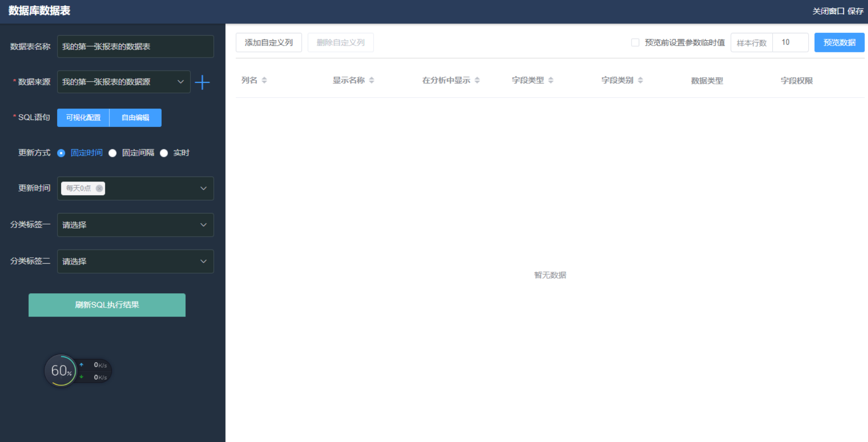Select the 实时 update mode radio
Image resolution: width=868 pixels, height=442 pixels.
(x=164, y=153)
